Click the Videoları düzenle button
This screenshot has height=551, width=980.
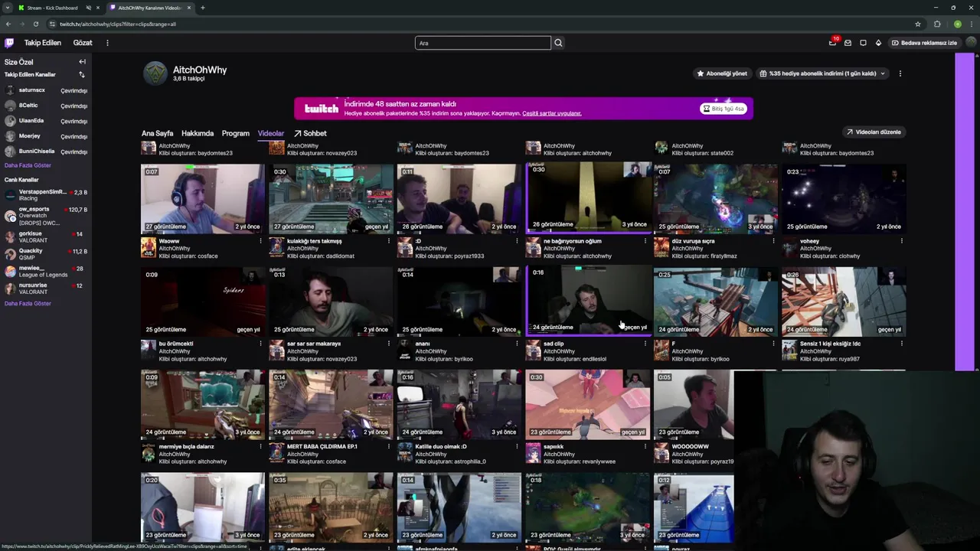tap(874, 132)
